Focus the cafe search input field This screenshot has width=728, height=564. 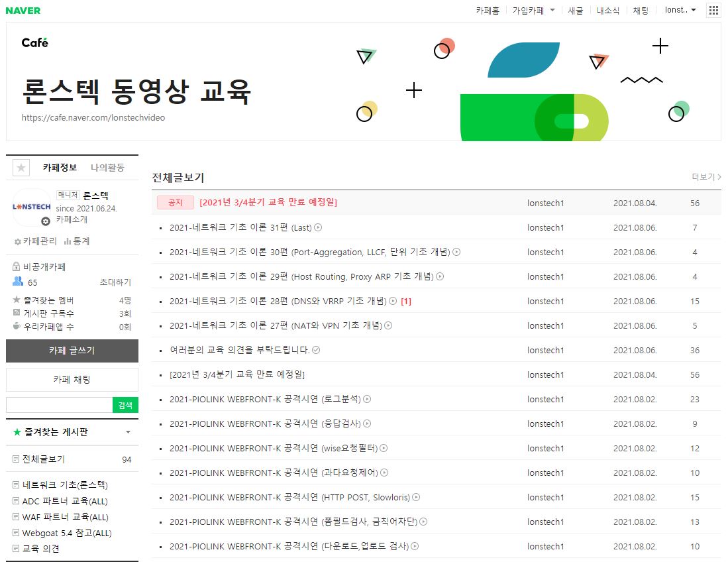tap(60, 405)
